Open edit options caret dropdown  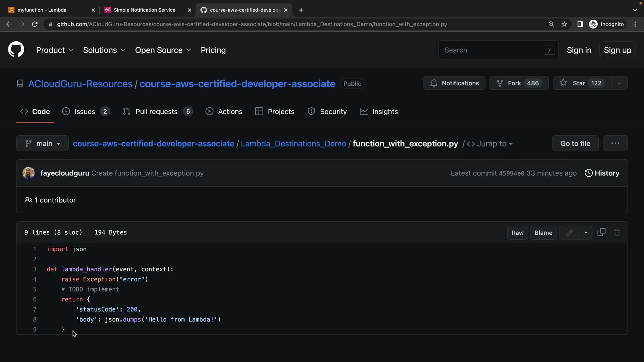point(586,233)
